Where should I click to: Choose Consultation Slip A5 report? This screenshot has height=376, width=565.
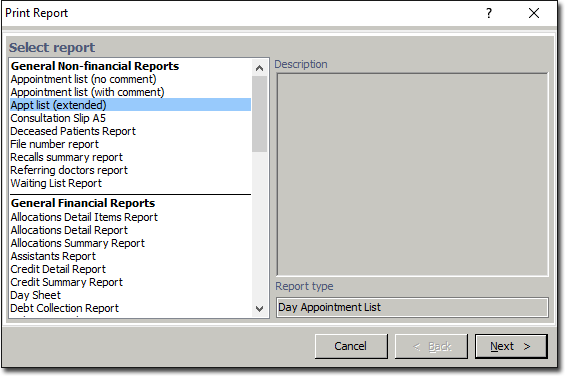tap(58, 118)
